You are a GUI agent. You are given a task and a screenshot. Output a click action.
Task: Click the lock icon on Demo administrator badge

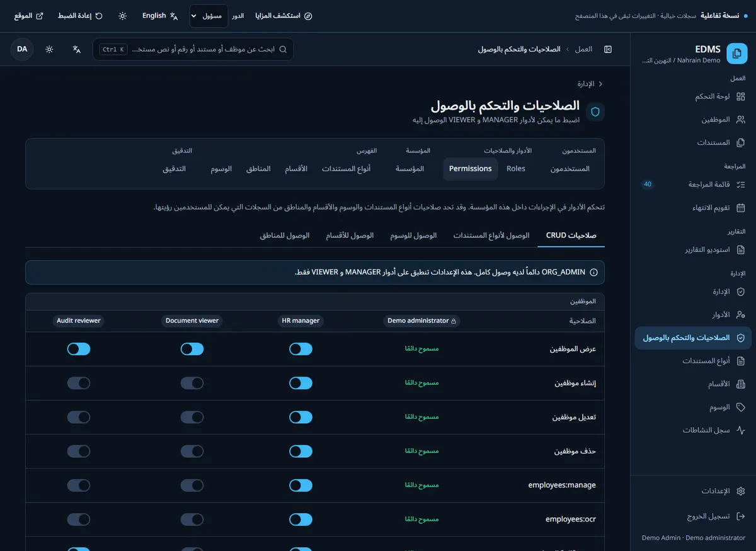pyautogui.click(x=454, y=321)
